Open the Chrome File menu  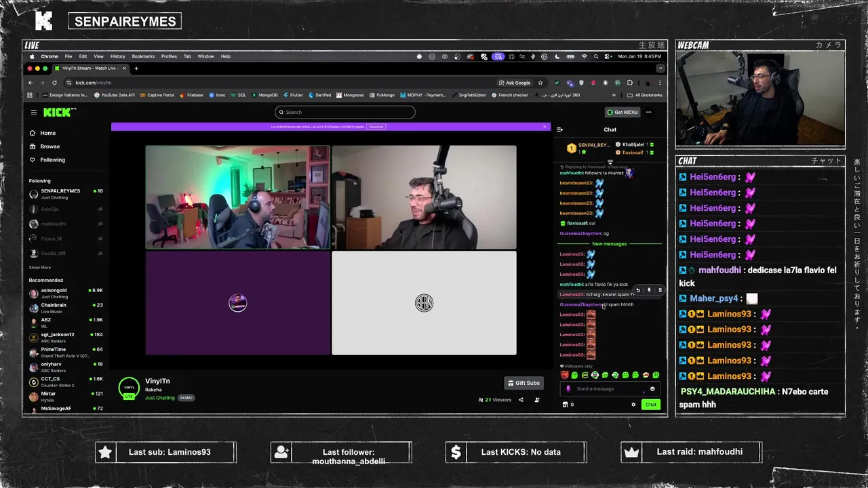[68, 56]
